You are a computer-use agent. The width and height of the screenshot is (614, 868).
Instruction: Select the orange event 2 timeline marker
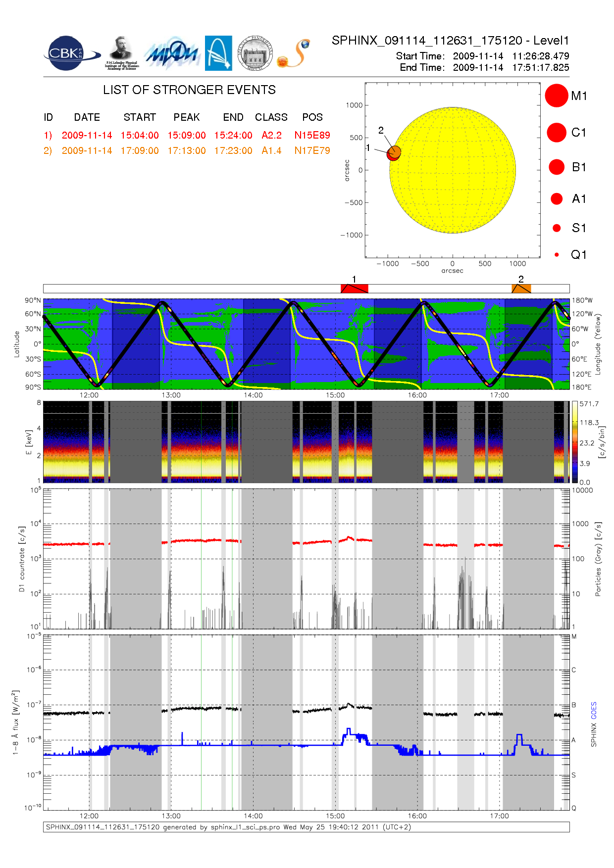tap(521, 289)
